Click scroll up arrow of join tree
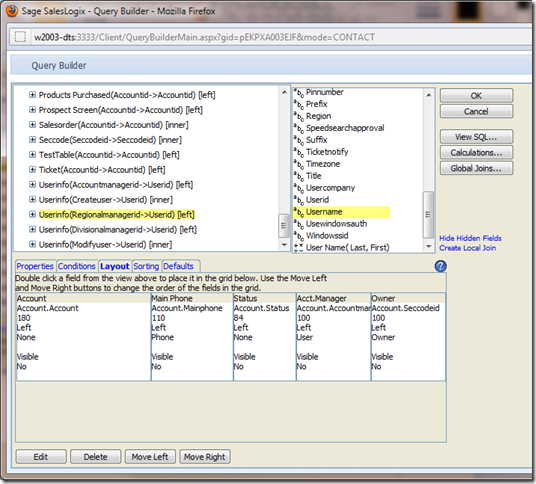Image resolution: width=536 pixels, height=484 pixels. pyautogui.click(x=284, y=92)
